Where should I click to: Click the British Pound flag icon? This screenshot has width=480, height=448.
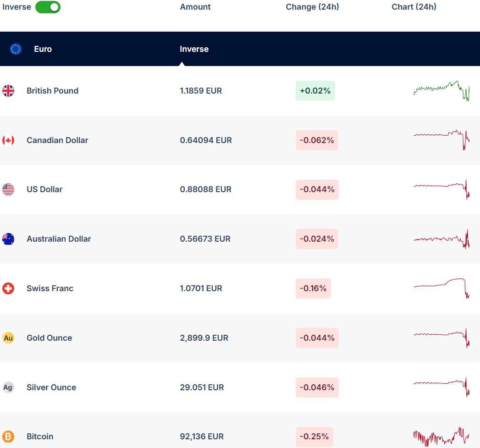[8, 91]
